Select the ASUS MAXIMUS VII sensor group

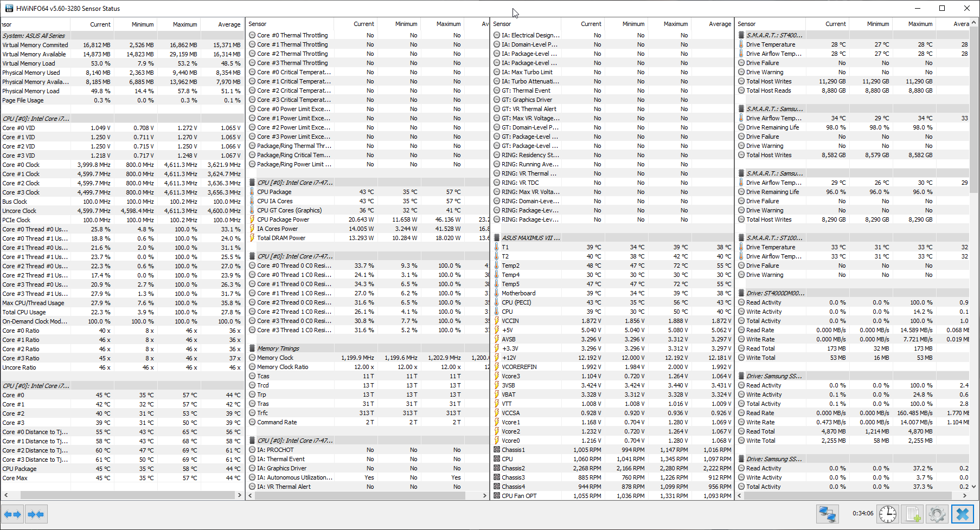click(530, 238)
